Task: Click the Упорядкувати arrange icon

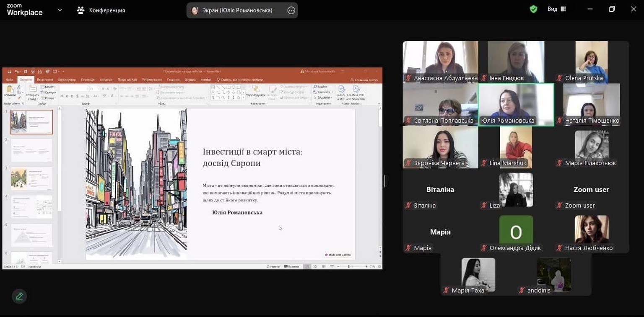Action: point(255,89)
